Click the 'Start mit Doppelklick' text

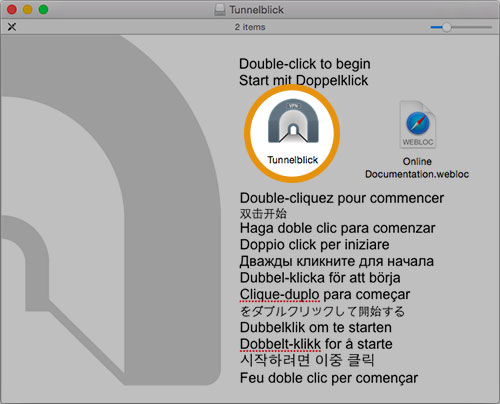click(304, 80)
